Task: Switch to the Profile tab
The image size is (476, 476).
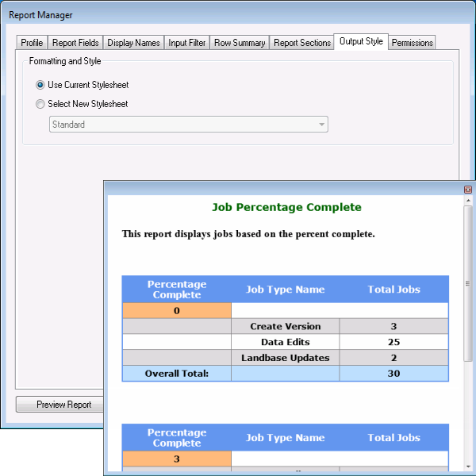Action: [32, 43]
